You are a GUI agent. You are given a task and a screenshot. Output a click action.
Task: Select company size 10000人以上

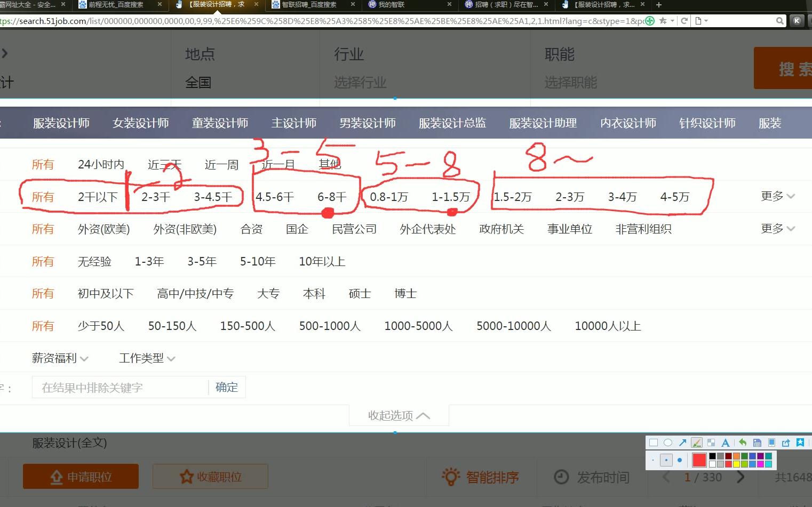coord(608,326)
